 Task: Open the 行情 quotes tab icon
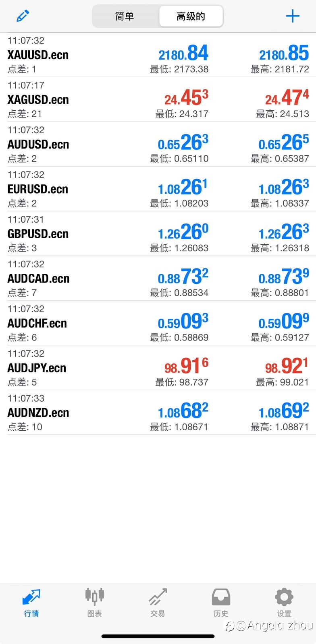(31, 597)
